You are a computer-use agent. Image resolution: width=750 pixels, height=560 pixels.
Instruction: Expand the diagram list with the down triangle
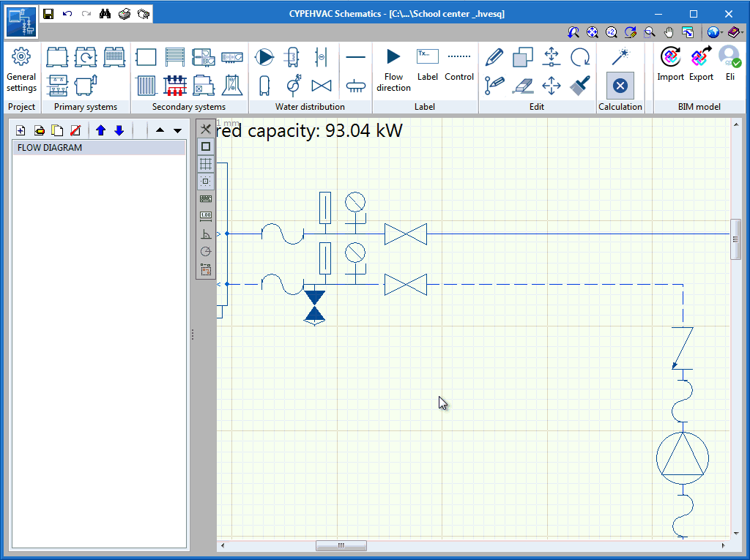pyautogui.click(x=177, y=130)
